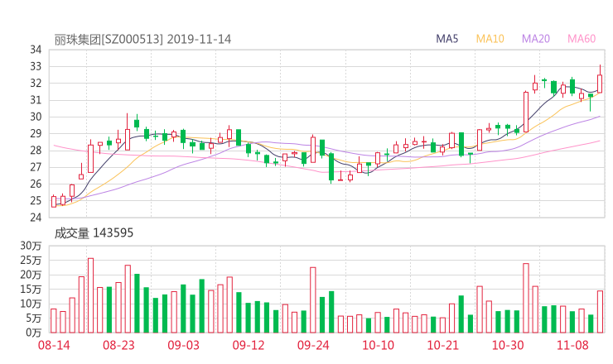
Task: Click the 10-30 date axis label
Action: [508, 345]
